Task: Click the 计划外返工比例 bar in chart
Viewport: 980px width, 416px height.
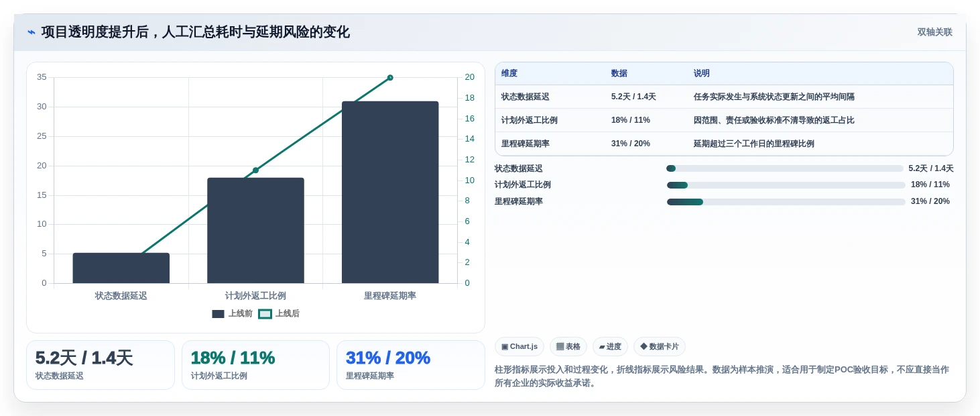Action: (255, 230)
